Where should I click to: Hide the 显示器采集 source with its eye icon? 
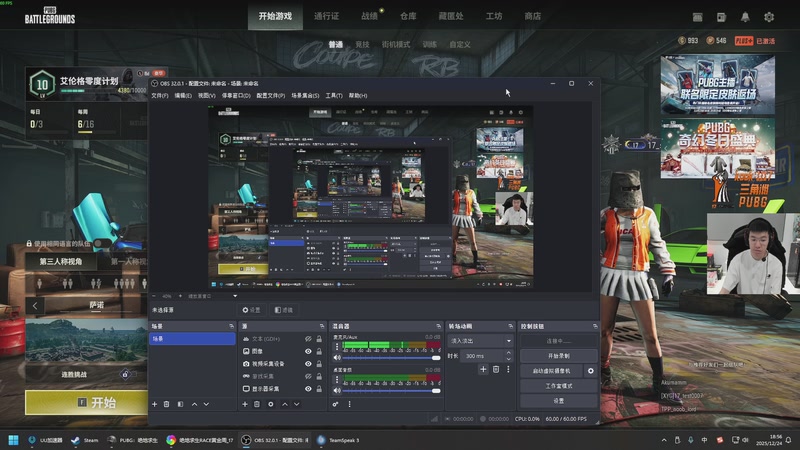(308, 389)
